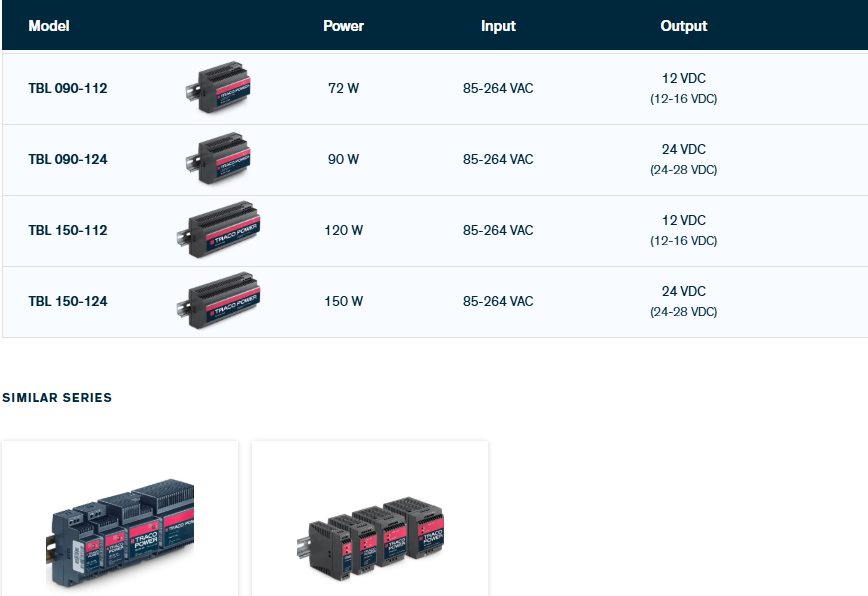The width and height of the screenshot is (868, 596).
Task: Click the Input column header
Action: 498,26
